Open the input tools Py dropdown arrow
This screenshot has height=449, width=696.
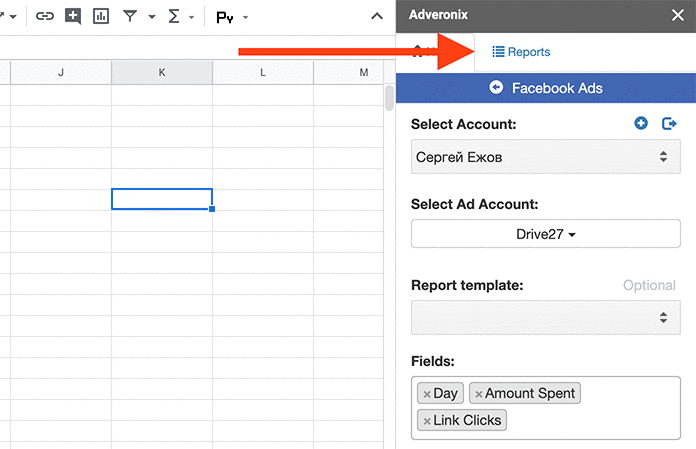tap(246, 17)
